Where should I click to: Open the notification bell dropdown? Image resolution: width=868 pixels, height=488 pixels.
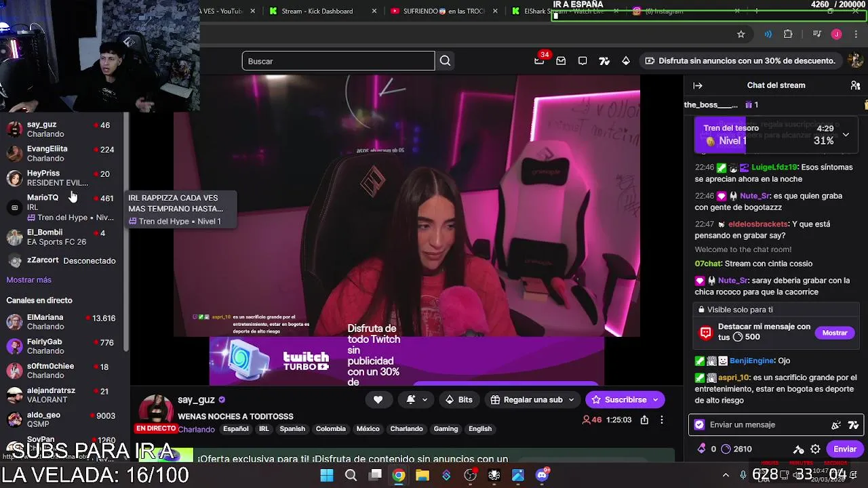pyautogui.click(x=416, y=400)
